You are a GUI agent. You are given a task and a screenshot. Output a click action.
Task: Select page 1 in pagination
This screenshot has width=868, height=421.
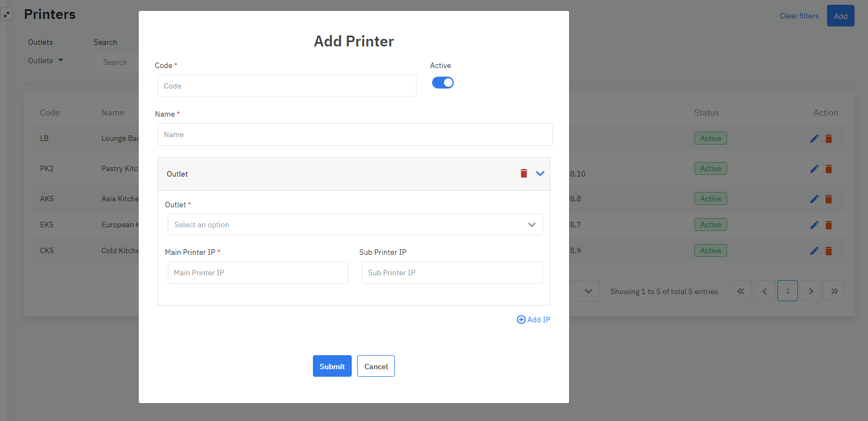pos(787,291)
